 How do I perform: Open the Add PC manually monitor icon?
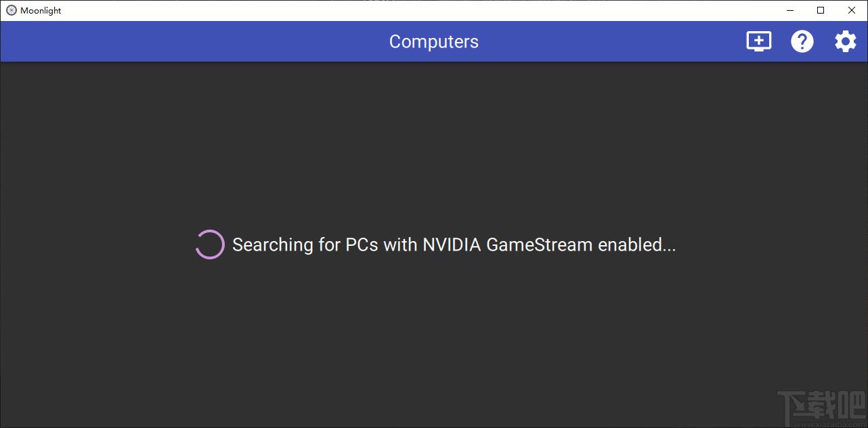click(758, 41)
